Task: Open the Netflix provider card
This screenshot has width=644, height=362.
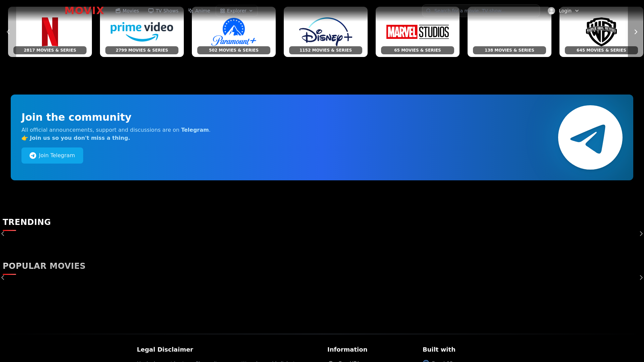Action: tap(50, 32)
